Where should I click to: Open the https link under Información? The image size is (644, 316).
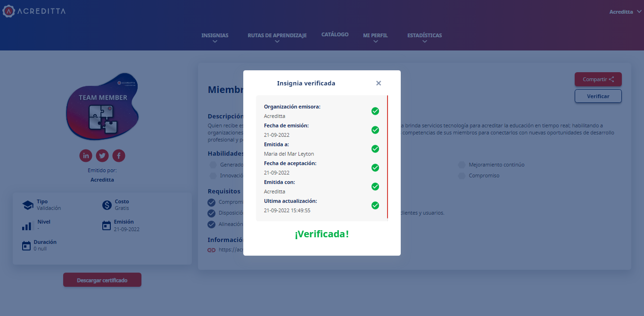click(x=231, y=250)
